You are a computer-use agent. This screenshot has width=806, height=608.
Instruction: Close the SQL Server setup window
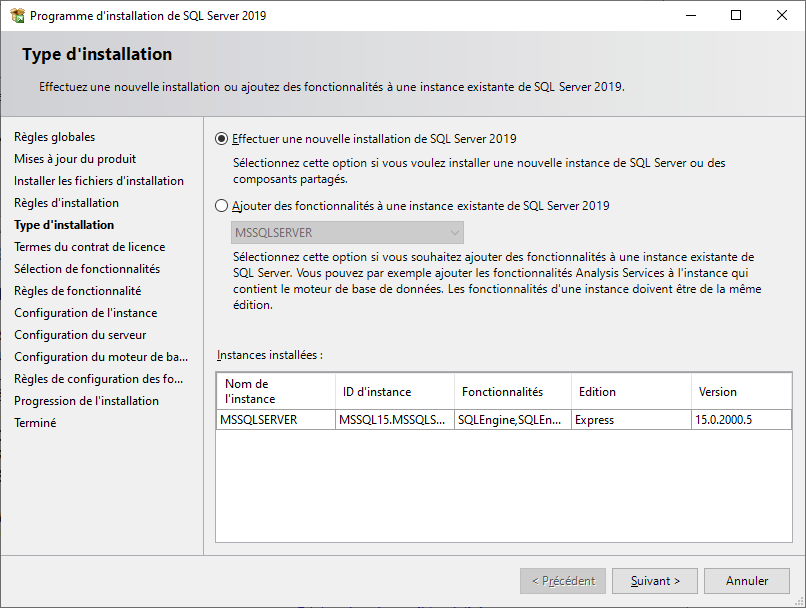[x=782, y=15]
